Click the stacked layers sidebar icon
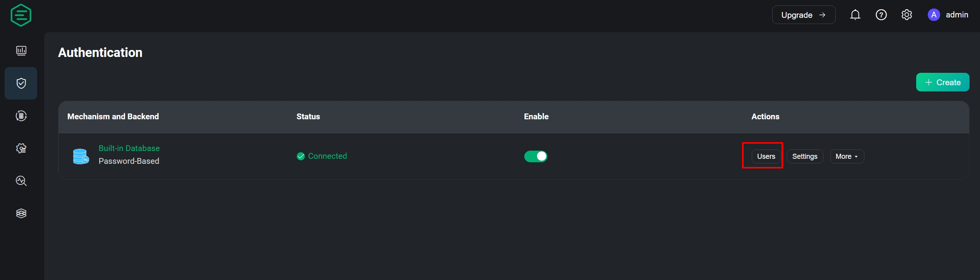Viewport: 980px width, 280px height. click(21, 213)
